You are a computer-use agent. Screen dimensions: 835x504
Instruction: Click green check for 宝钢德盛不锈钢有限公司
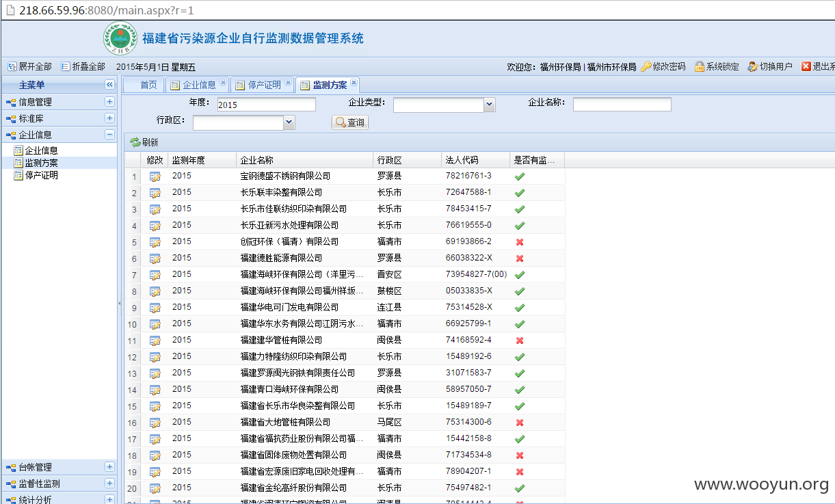(520, 176)
